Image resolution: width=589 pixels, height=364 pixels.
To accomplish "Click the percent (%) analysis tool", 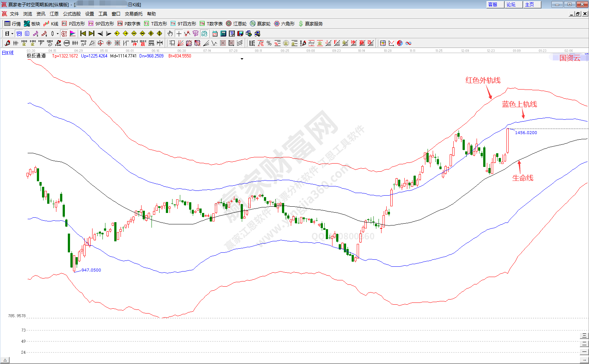I will pos(269,43).
